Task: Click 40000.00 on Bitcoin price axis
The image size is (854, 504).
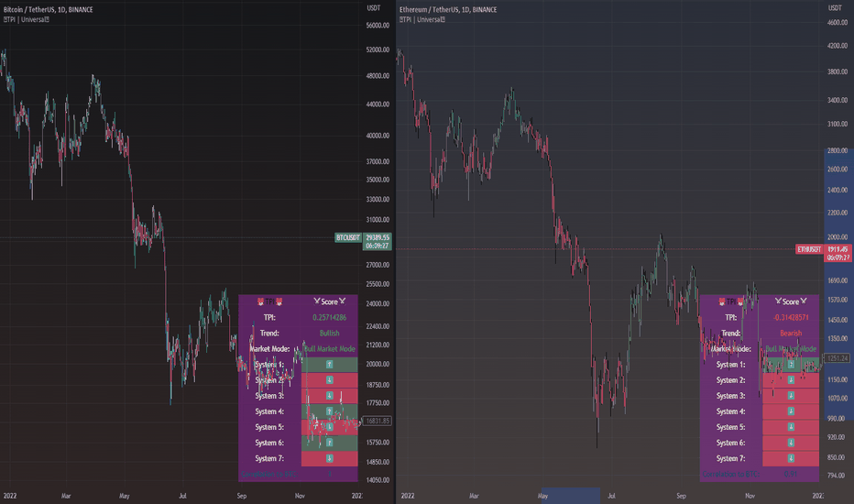Action: tap(378, 136)
